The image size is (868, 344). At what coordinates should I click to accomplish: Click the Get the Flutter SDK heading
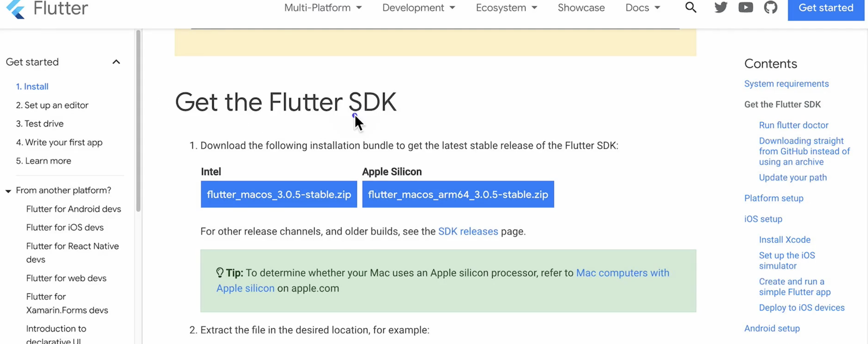pos(285,102)
